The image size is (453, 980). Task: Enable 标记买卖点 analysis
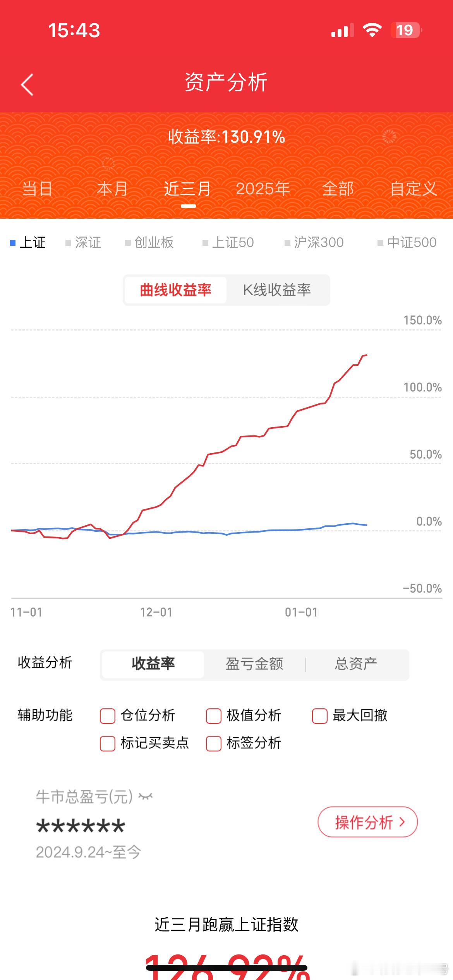click(x=107, y=743)
